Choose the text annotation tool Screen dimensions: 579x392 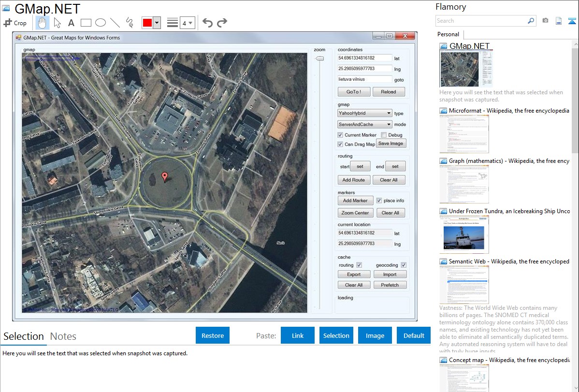(x=71, y=23)
